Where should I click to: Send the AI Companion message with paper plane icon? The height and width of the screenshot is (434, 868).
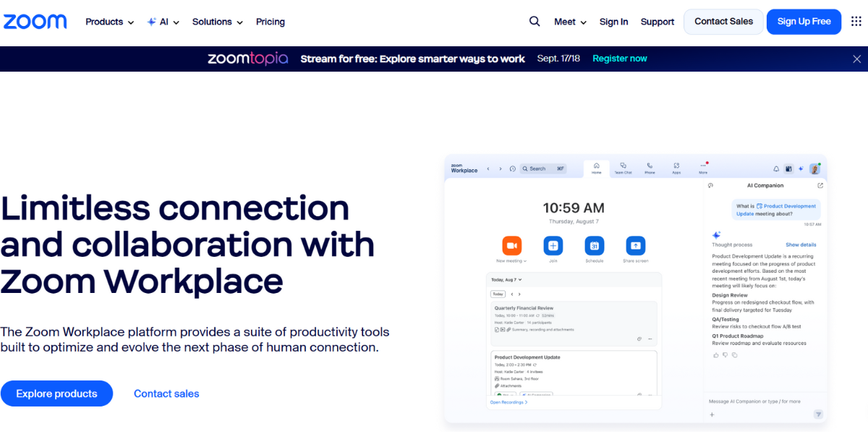pyautogui.click(x=818, y=414)
